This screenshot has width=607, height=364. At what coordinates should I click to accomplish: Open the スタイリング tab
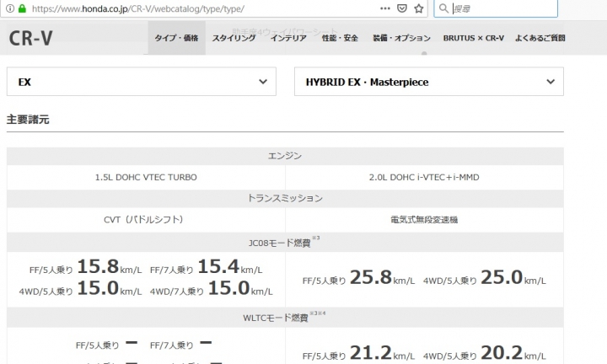(234, 38)
